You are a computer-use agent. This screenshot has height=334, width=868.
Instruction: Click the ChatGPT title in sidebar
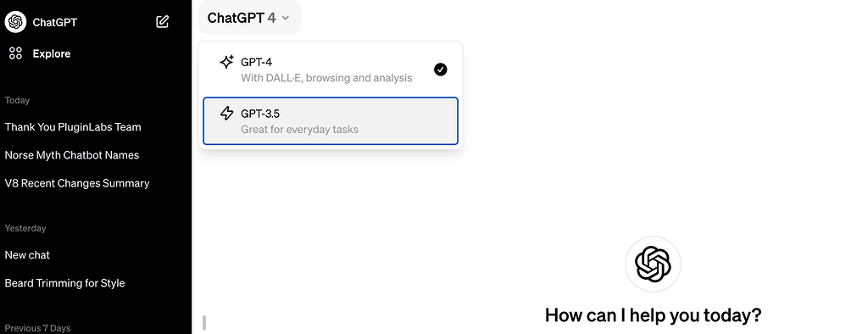[x=55, y=22]
